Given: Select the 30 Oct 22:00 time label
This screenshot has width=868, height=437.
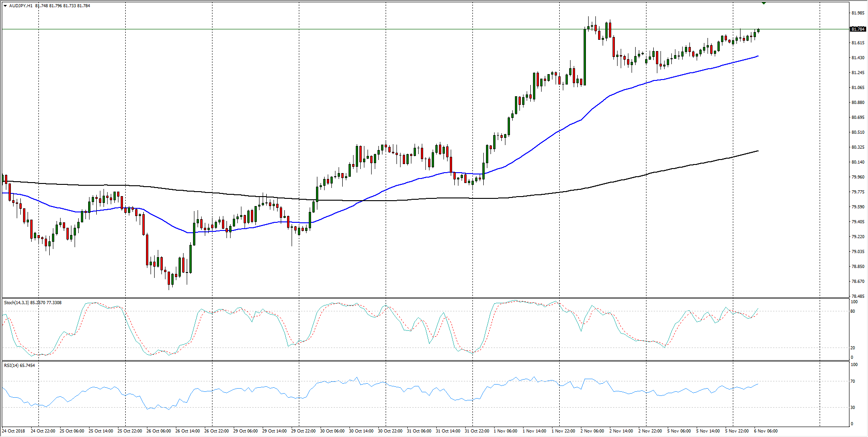Looking at the screenshot, I should point(390,431).
